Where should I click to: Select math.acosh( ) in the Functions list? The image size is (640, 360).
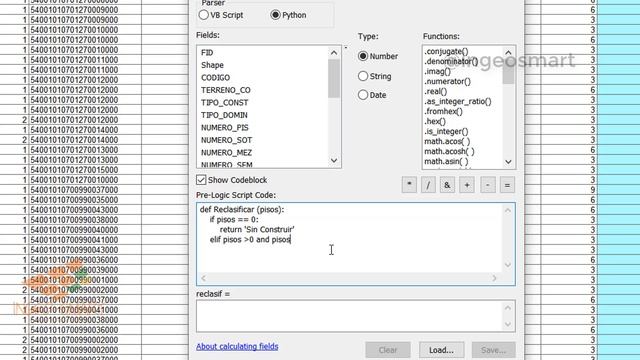pos(449,151)
